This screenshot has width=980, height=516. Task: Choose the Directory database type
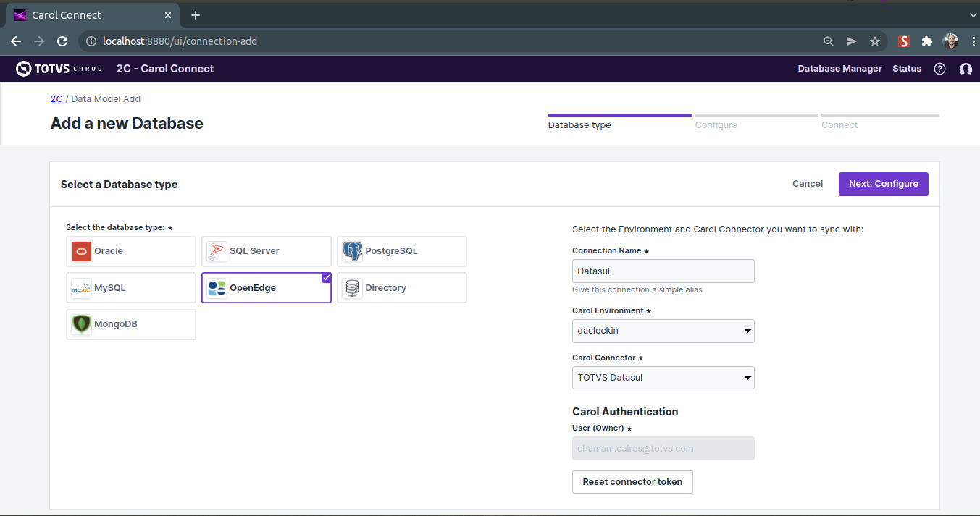coord(402,288)
